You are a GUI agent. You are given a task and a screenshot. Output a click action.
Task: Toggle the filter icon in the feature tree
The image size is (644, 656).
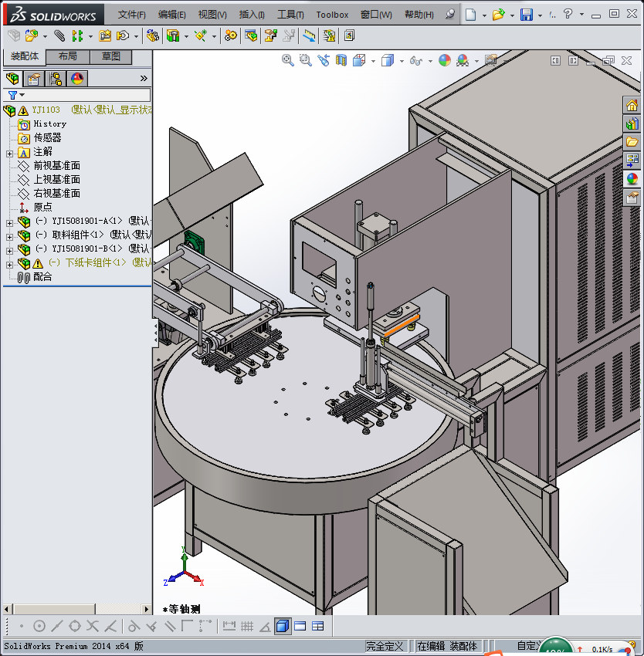(13, 95)
